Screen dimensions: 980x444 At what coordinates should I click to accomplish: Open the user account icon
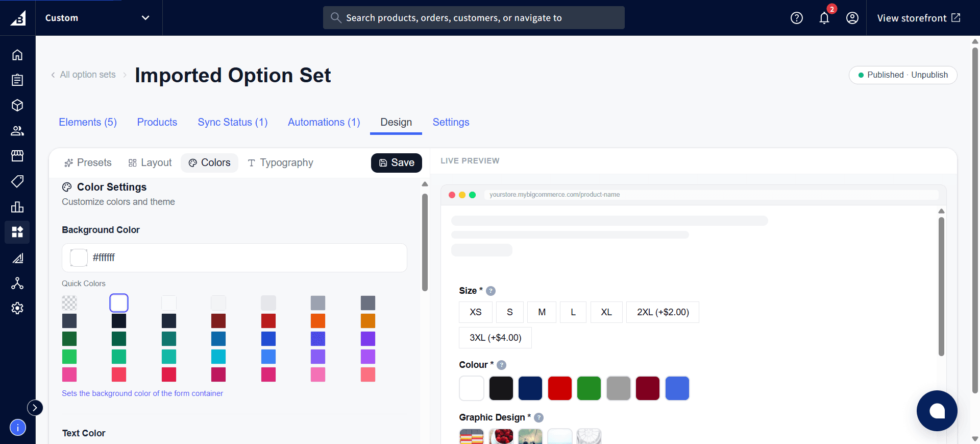tap(852, 18)
